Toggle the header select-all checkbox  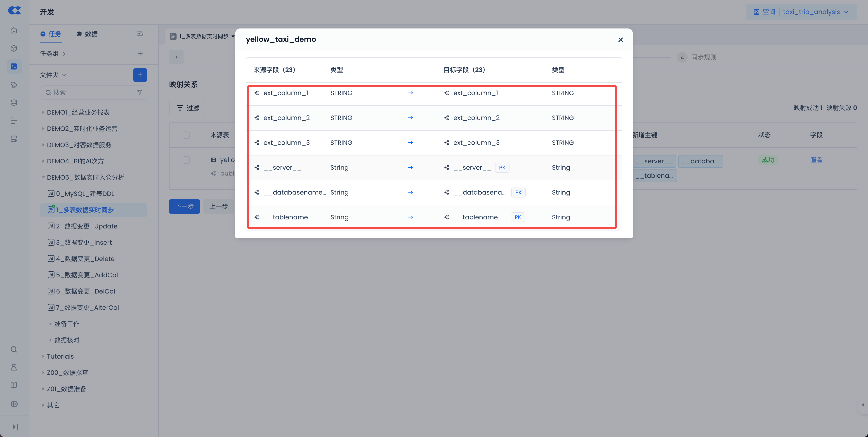pyautogui.click(x=186, y=135)
